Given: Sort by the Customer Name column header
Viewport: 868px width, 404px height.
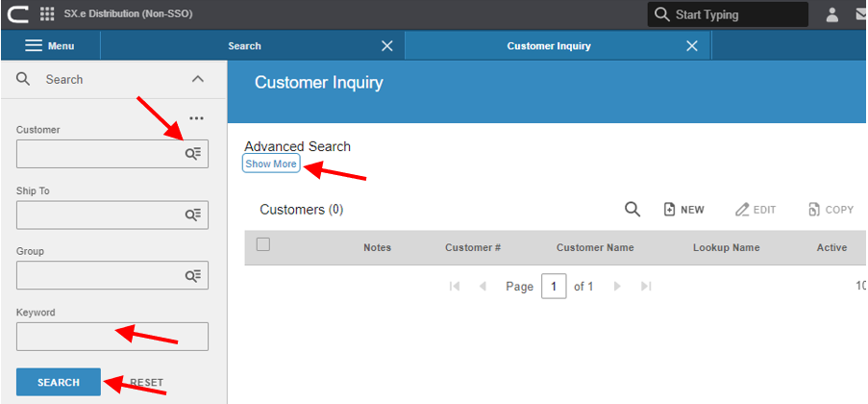Looking at the screenshot, I should [x=595, y=248].
